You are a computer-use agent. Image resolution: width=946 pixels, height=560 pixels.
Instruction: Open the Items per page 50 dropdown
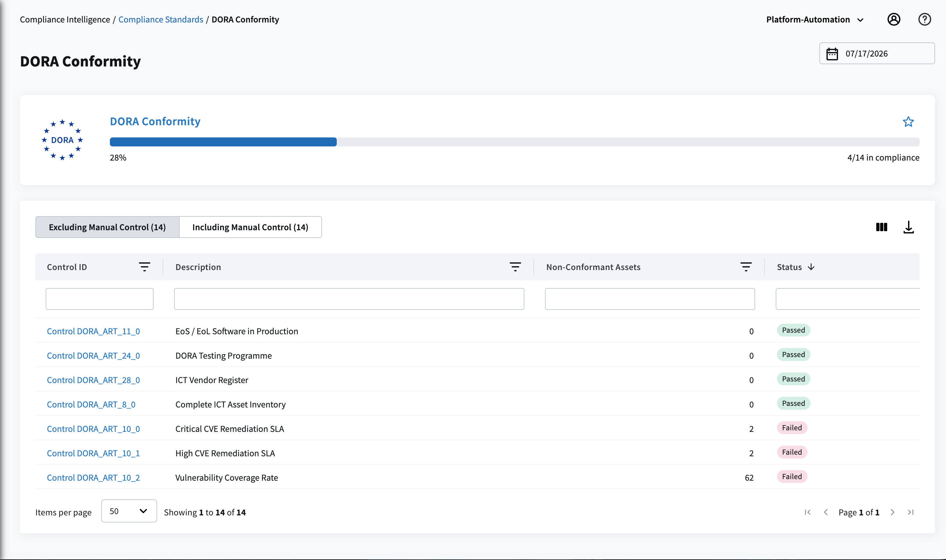tap(129, 511)
